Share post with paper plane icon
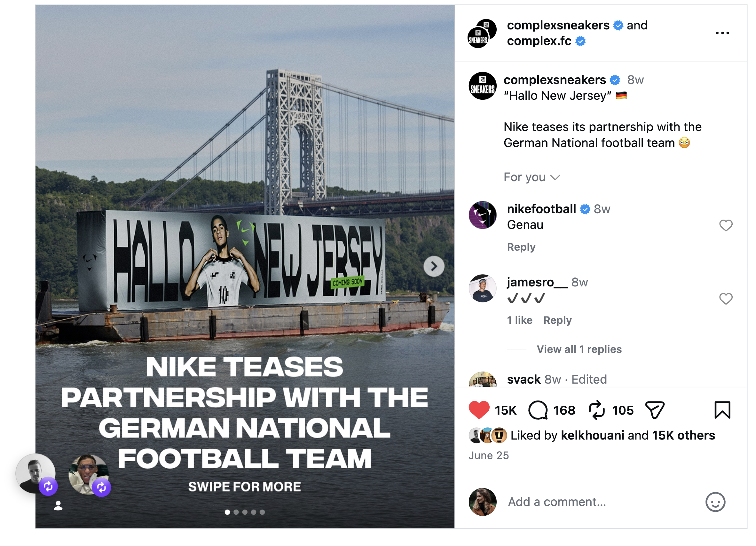756x546 pixels. (655, 410)
